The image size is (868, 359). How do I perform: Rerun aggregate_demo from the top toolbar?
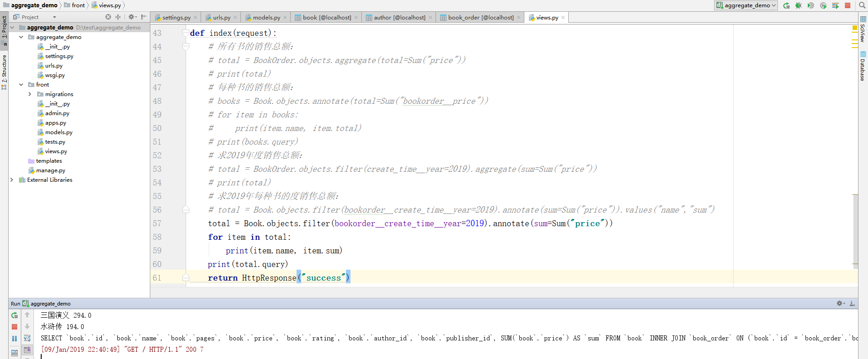tap(786, 5)
